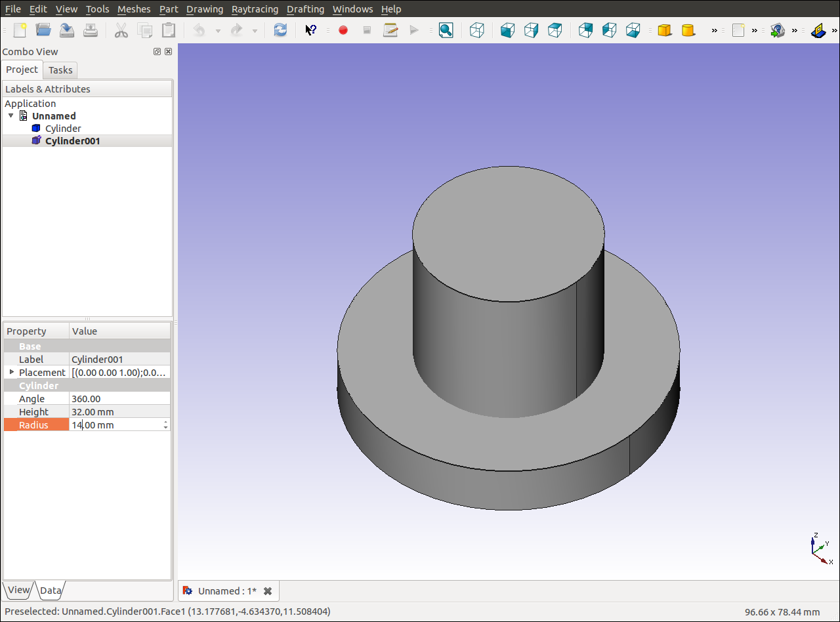Create a box with yellow cube icon

pos(664,30)
